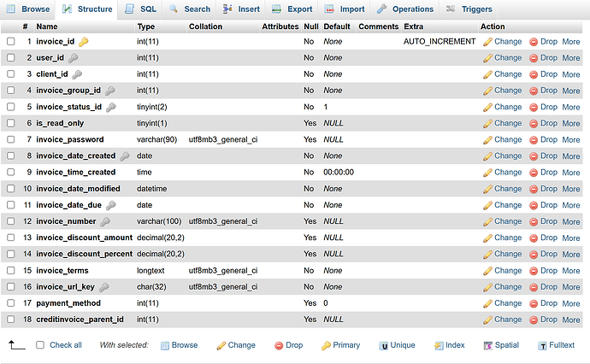Expand More options for invoice_terms

pos(570,271)
